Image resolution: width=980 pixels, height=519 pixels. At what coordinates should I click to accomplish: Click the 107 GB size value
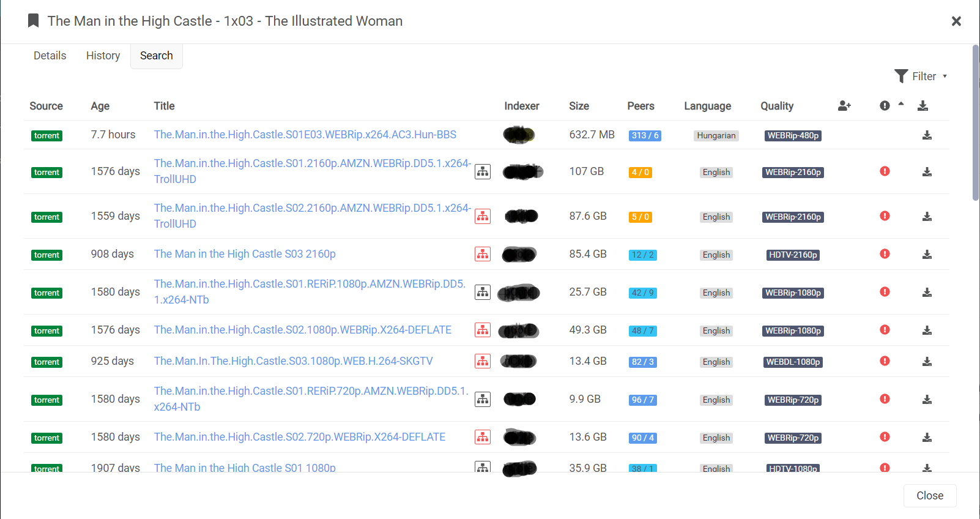pos(586,171)
